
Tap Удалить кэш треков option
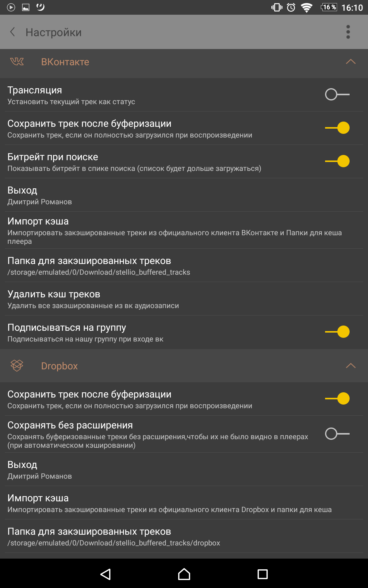pyautogui.click(x=184, y=299)
